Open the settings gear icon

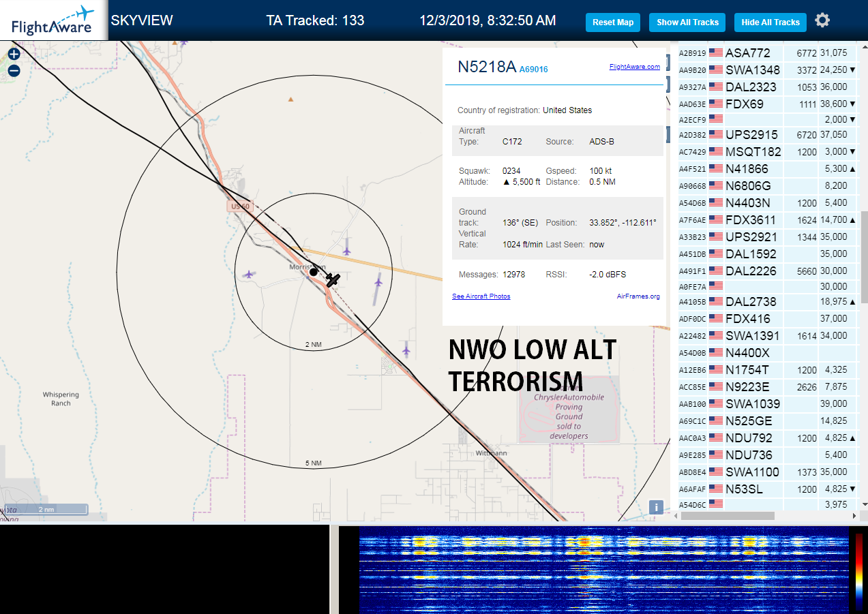[x=822, y=20]
